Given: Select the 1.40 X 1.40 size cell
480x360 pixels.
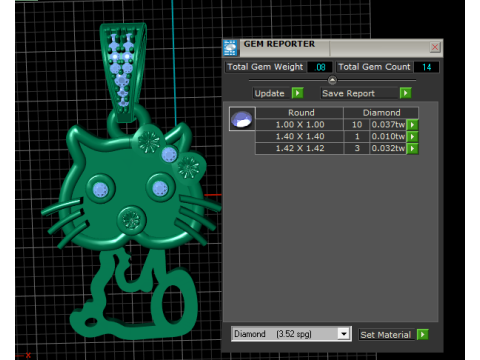Looking at the screenshot, I should coord(300,136).
